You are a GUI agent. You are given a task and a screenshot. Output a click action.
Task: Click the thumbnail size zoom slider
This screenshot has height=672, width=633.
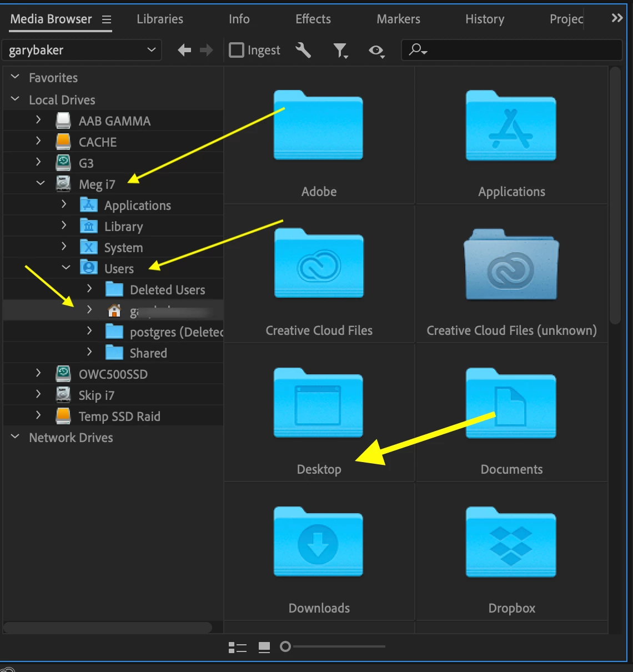point(332,646)
